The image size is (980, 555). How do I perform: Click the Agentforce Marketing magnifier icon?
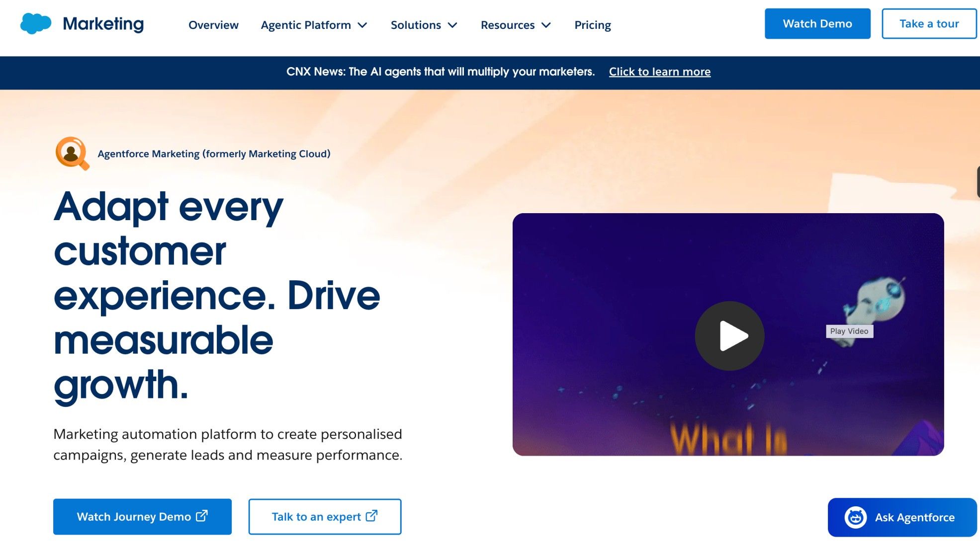[x=72, y=153]
